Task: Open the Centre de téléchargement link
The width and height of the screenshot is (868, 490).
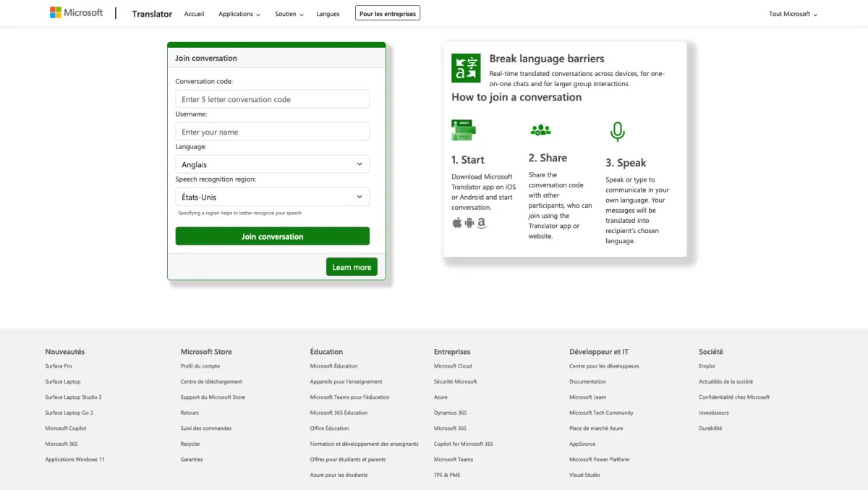Action: point(211,381)
